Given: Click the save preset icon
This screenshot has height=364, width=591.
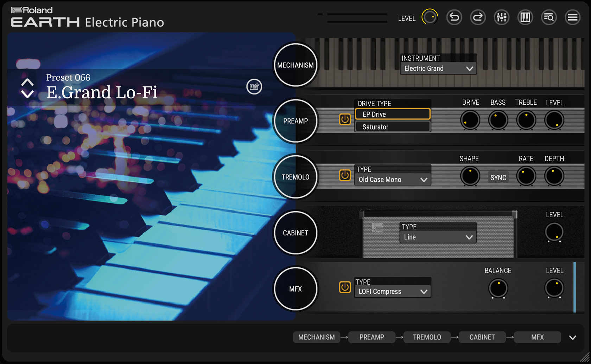Looking at the screenshot, I should click(x=254, y=86).
